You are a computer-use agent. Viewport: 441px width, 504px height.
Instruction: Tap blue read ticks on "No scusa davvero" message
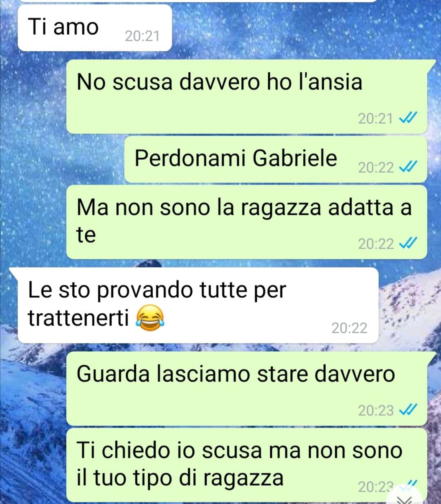coord(408,118)
